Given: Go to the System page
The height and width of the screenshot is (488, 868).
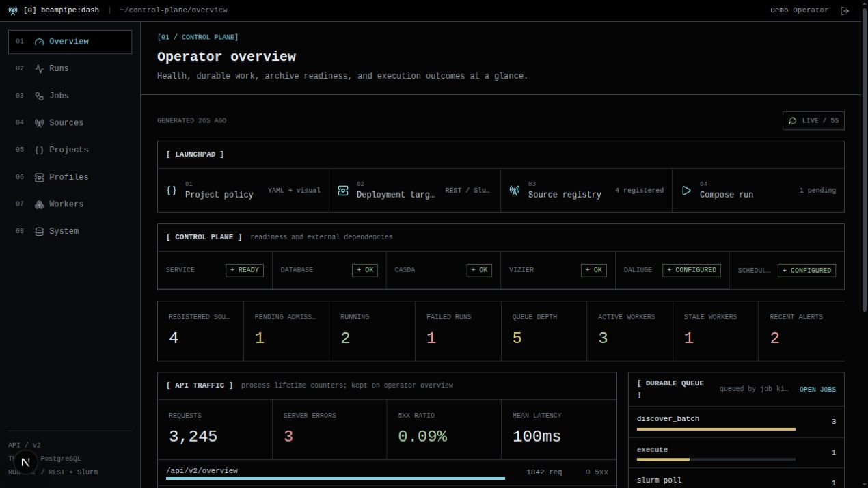Looking at the screenshot, I should click(70, 231).
